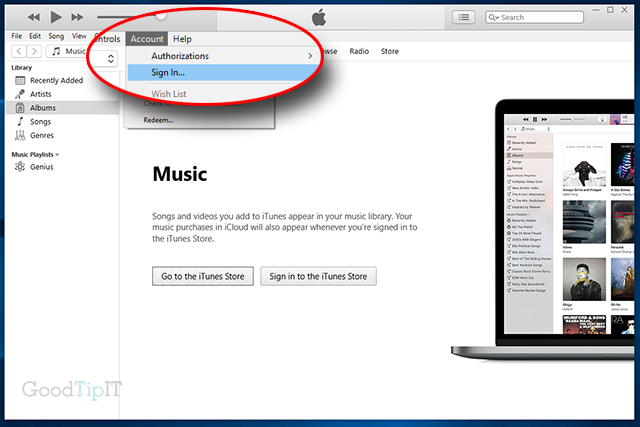Switch to the Store tab

[389, 51]
